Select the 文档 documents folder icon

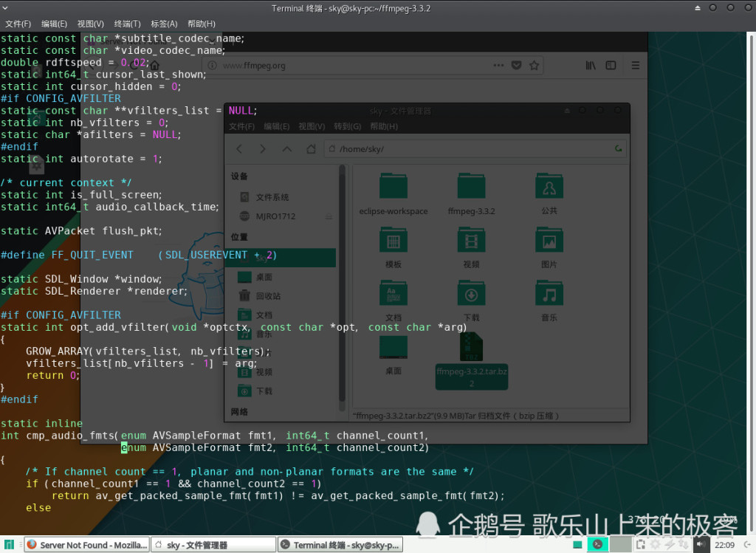394,300
